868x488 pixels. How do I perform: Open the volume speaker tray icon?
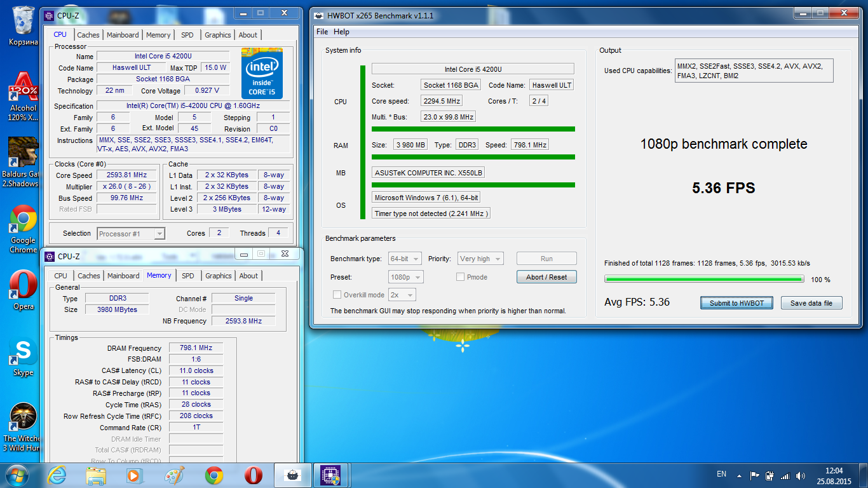click(x=800, y=475)
